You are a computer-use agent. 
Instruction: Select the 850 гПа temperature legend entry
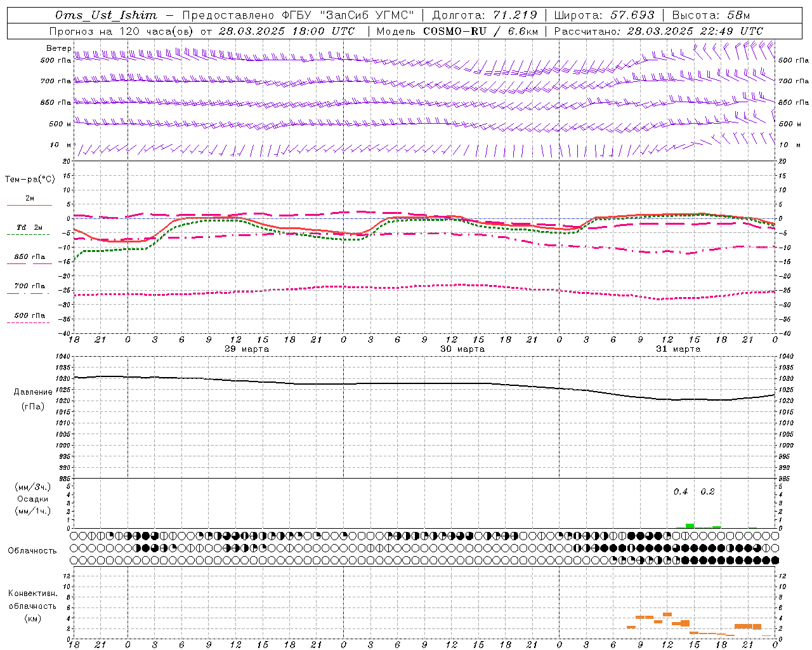click(30, 257)
